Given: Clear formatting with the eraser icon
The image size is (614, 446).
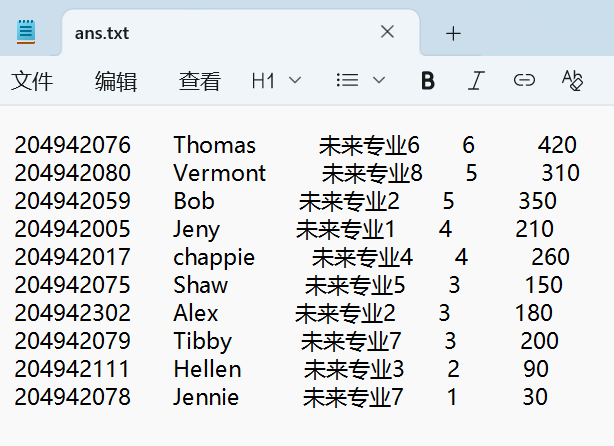Looking at the screenshot, I should [572, 80].
